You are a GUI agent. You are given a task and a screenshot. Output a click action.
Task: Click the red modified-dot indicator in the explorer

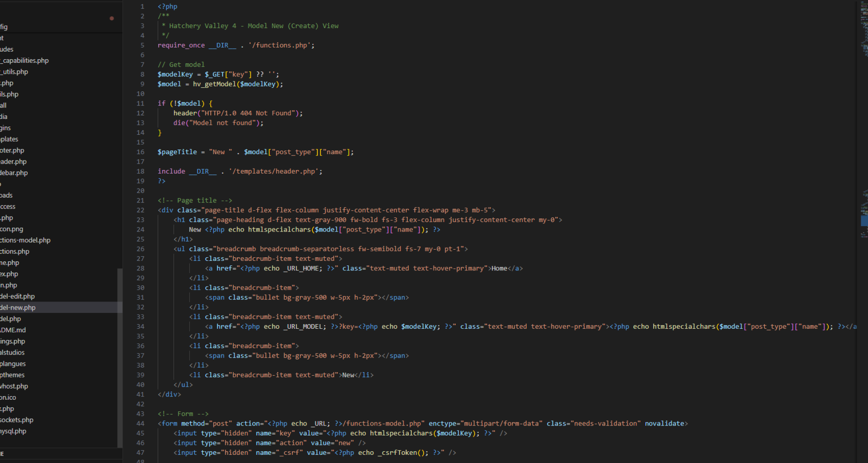click(x=112, y=19)
